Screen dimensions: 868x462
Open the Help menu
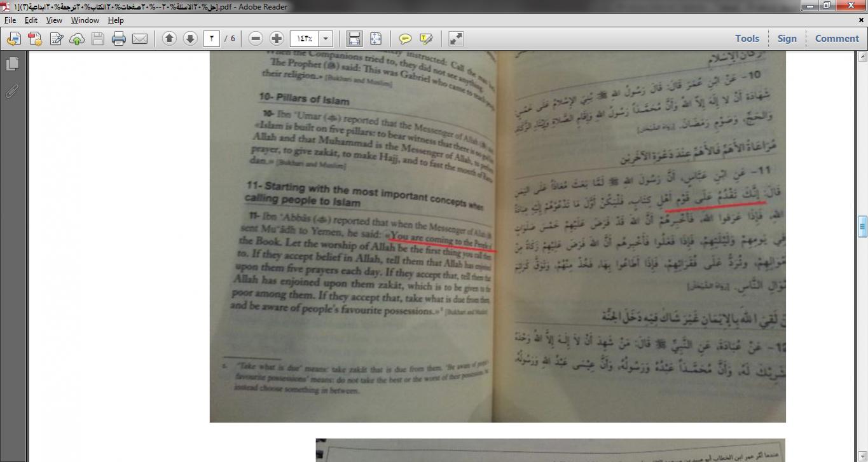point(116,20)
